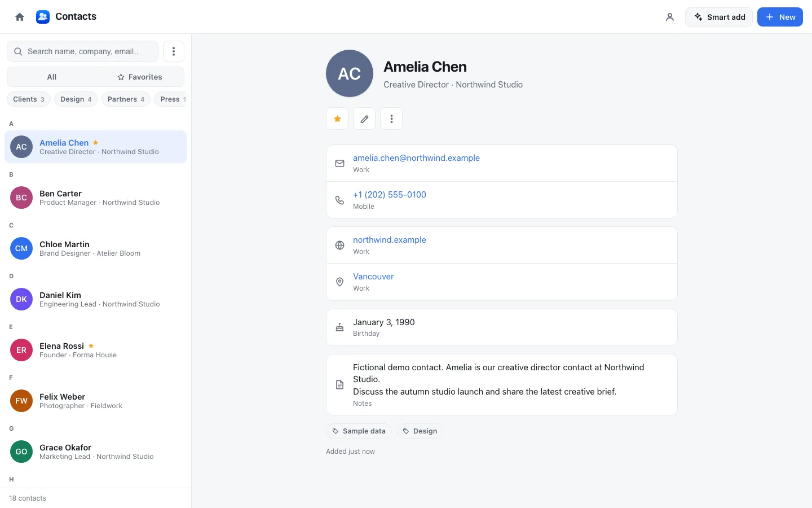Viewport: 812px width, 508px height.
Task: Filter contacts by Design tag chip
Action: tap(76, 99)
